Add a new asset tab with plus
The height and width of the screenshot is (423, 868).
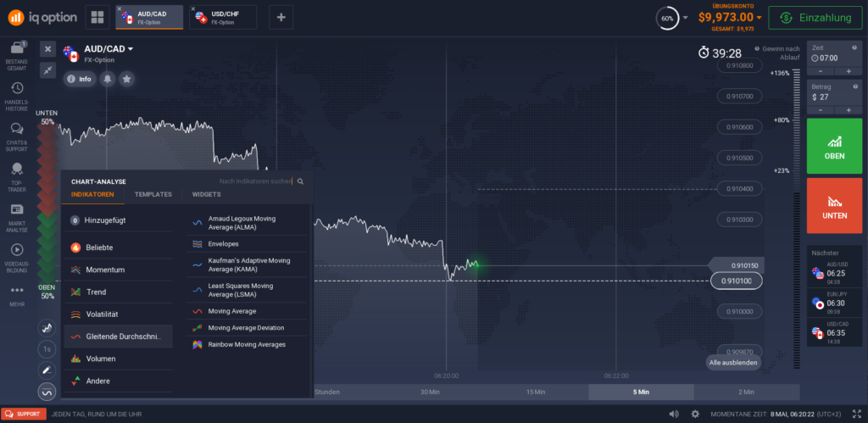point(281,17)
